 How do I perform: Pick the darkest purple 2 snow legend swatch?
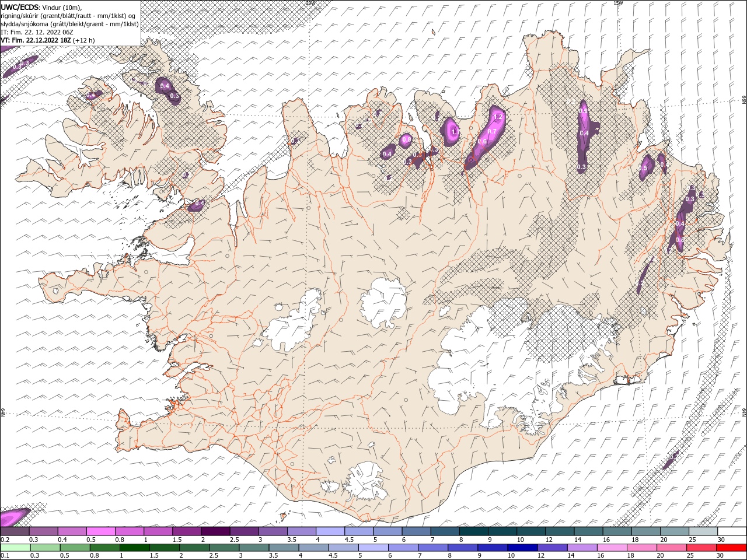[215, 531]
